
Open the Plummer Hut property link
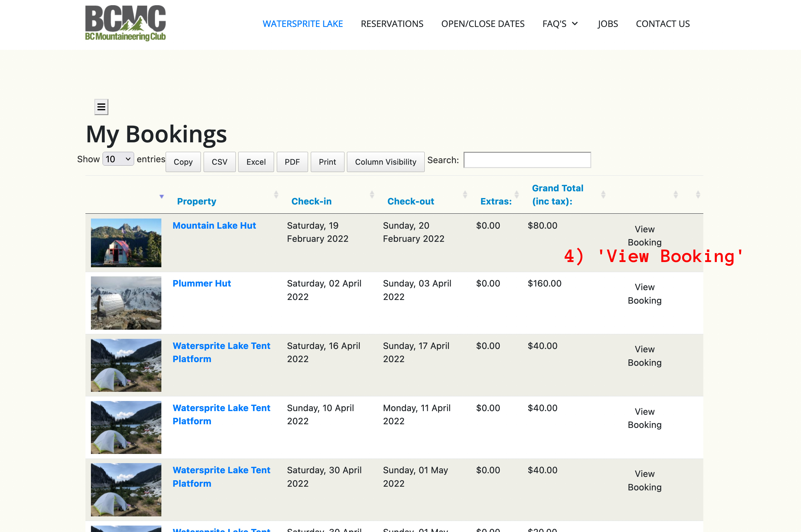point(201,283)
